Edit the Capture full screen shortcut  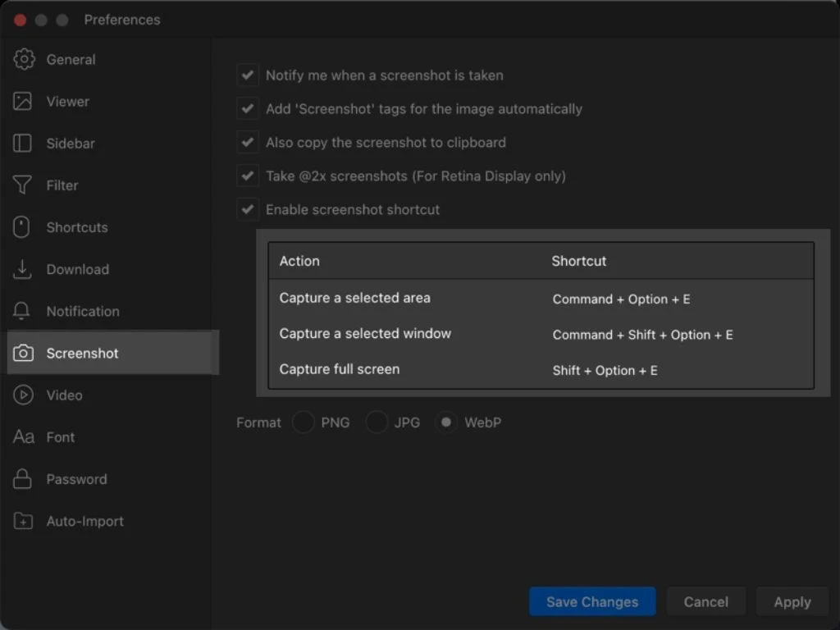605,371
